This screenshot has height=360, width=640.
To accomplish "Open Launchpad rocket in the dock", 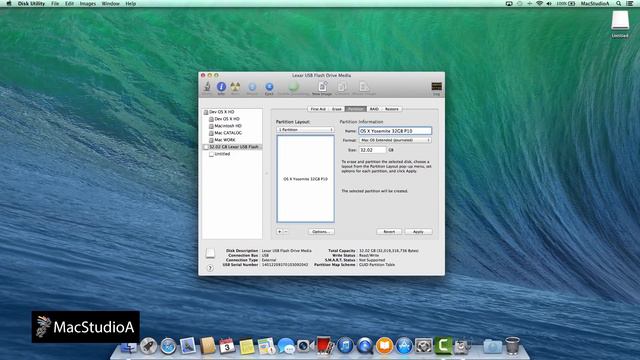I will (149, 346).
